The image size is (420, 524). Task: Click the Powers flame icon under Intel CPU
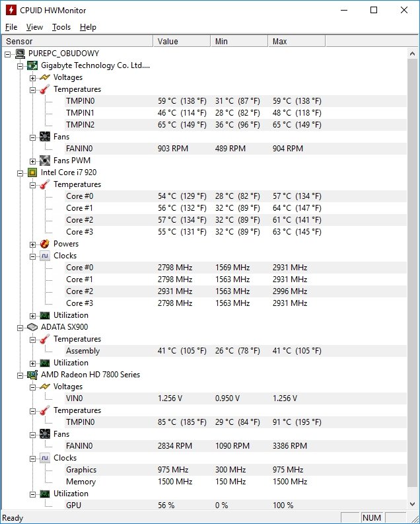click(45, 244)
